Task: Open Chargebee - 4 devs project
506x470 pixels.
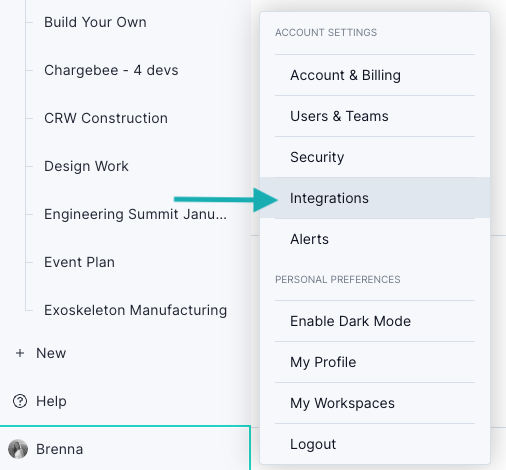Action: [111, 70]
